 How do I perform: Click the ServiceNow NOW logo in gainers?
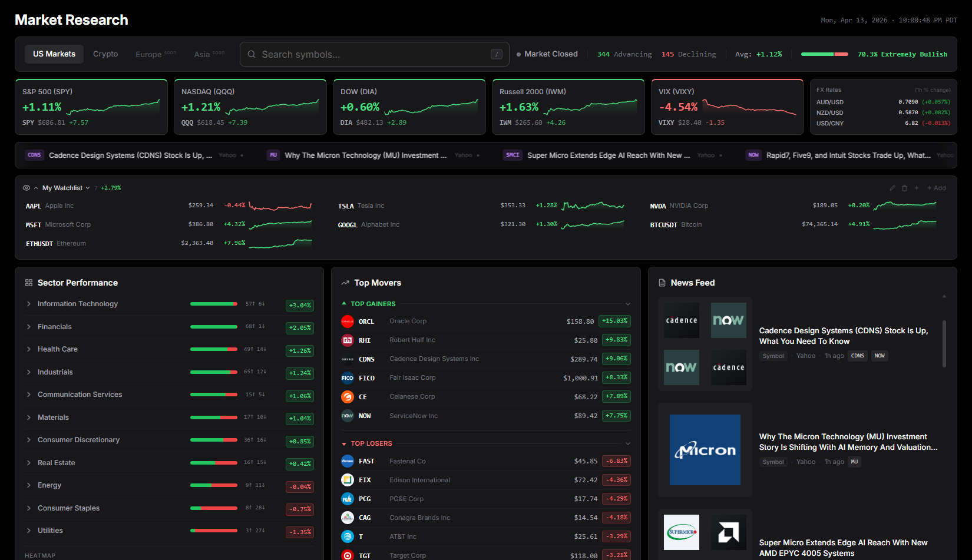pyautogui.click(x=348, y=416)
